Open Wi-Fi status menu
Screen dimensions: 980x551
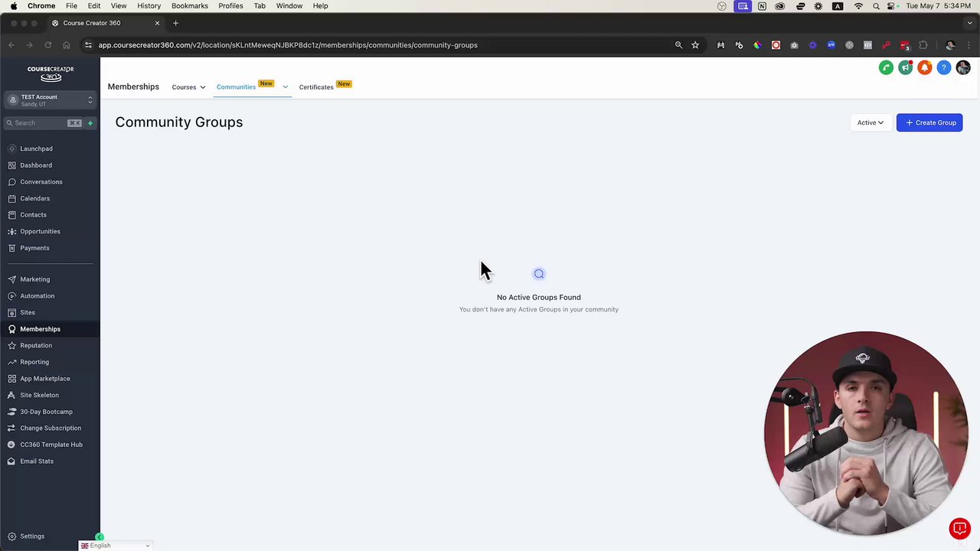coord(857,6)
